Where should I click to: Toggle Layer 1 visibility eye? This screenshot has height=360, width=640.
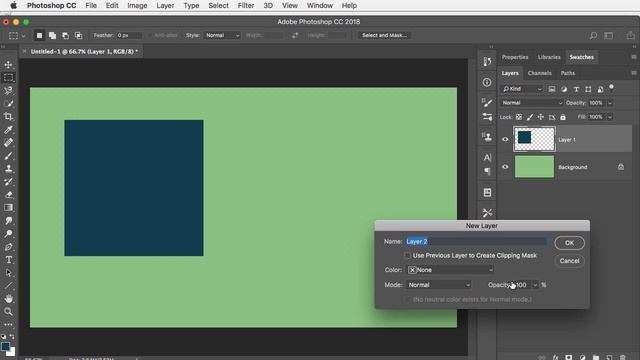coord(505,139)
